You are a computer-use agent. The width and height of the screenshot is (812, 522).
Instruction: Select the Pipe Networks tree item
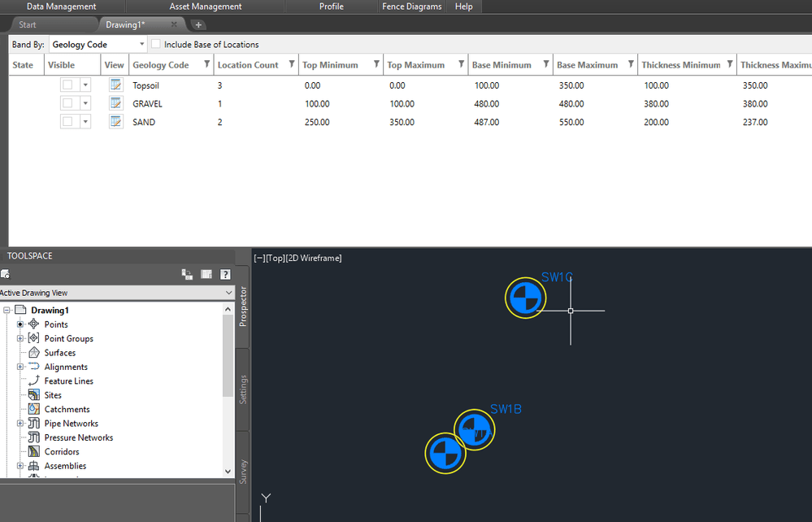pyautogui.click(x=71, y=423)
